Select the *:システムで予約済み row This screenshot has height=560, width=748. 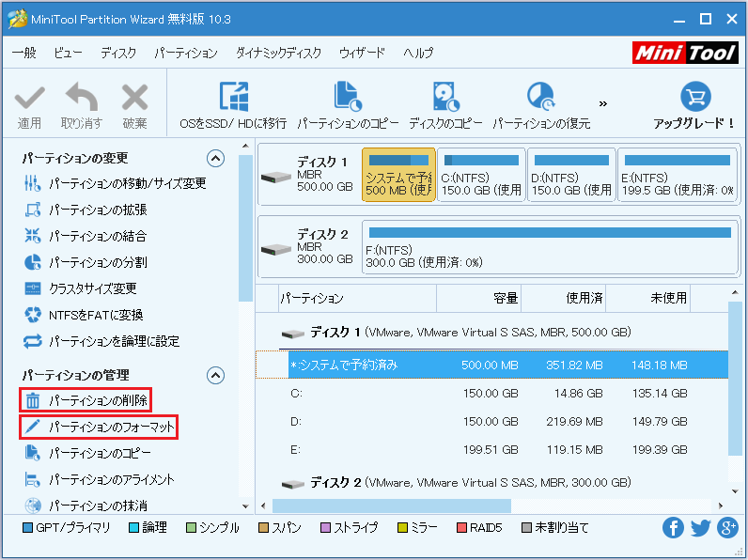[x=491, y=365]
